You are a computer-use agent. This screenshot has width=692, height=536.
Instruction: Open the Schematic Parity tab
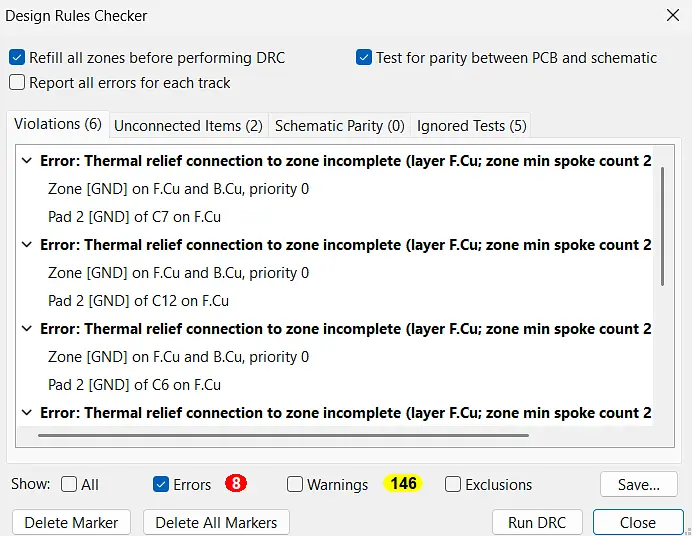339,126
